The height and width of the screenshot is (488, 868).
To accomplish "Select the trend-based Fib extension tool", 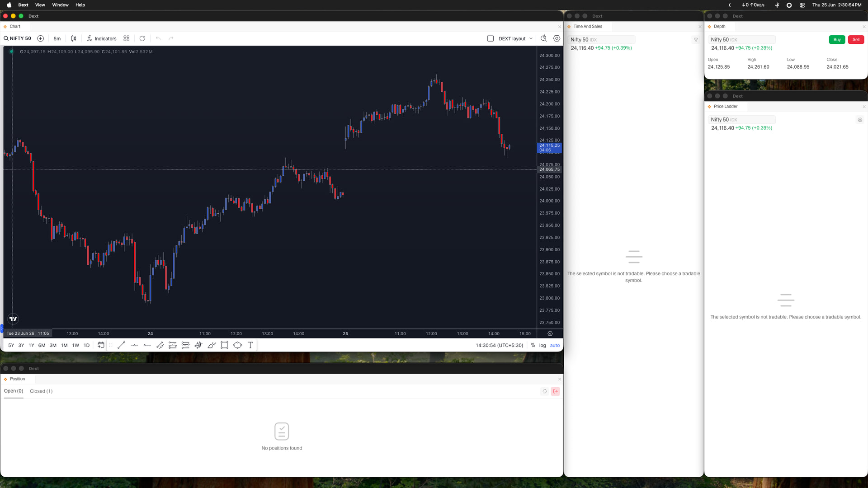I will 185,345.
